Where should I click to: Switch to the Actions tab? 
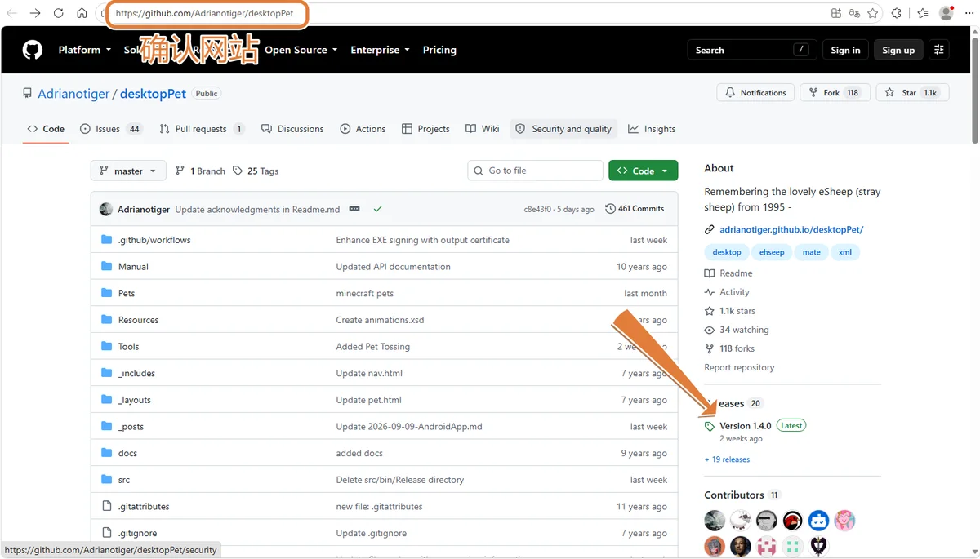point(363,129)
